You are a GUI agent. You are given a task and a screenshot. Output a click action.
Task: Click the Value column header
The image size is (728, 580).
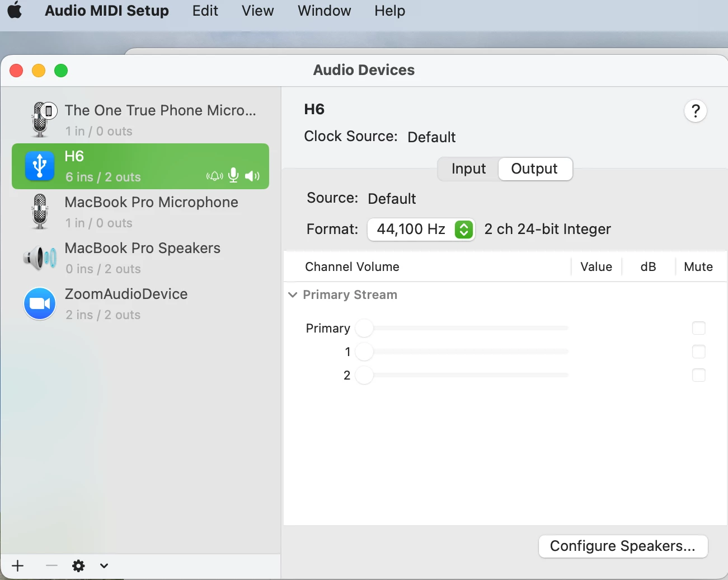tap(597, 266)
